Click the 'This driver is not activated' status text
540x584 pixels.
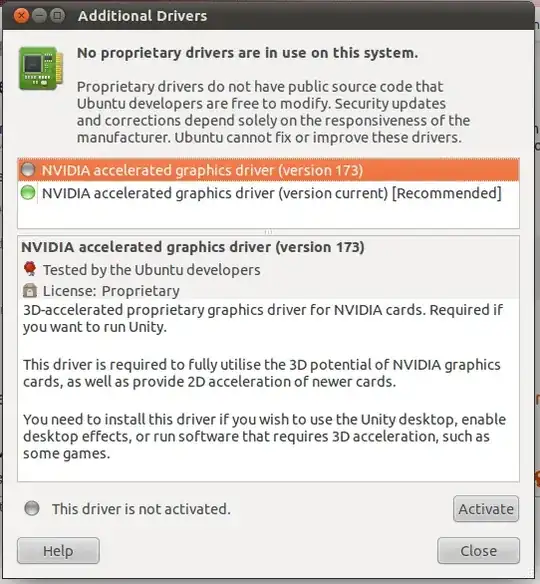pyautogui.click(x=141, y=509)
